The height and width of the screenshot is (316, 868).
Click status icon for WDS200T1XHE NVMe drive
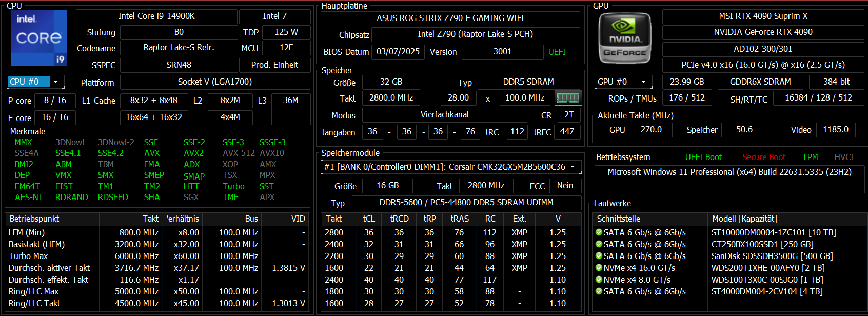coord(599,268)
